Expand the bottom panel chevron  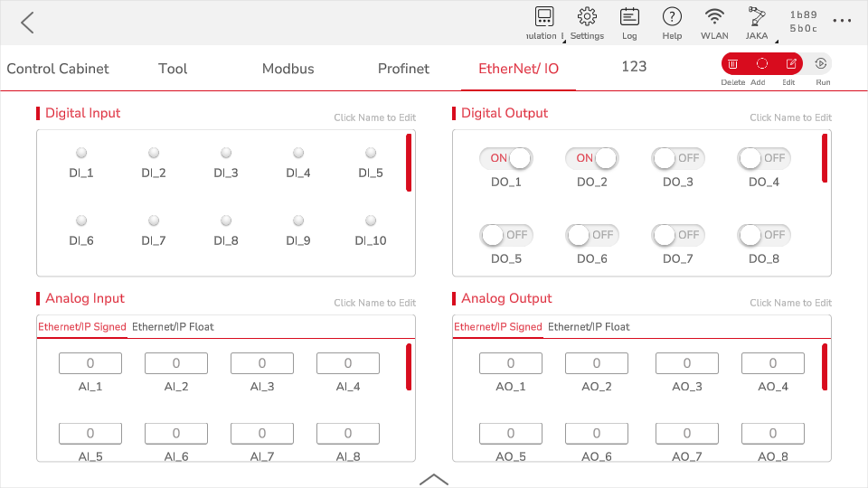[434, 479]
